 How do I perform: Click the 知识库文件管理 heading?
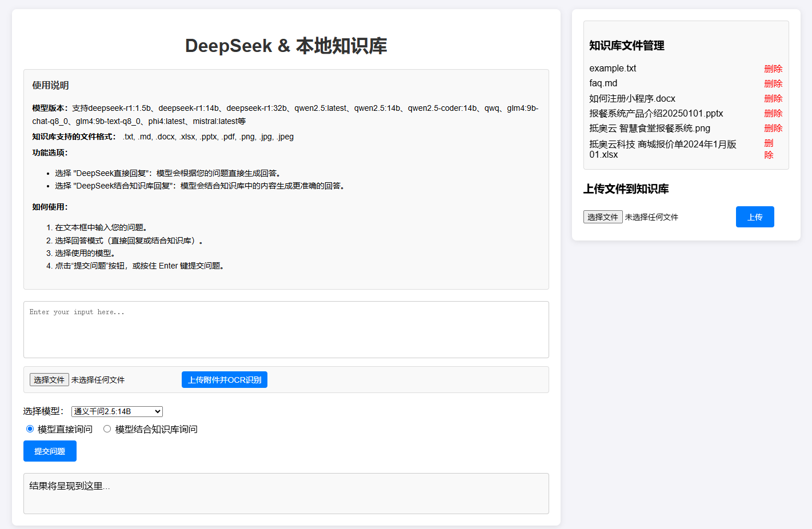(x=627, y=46)
